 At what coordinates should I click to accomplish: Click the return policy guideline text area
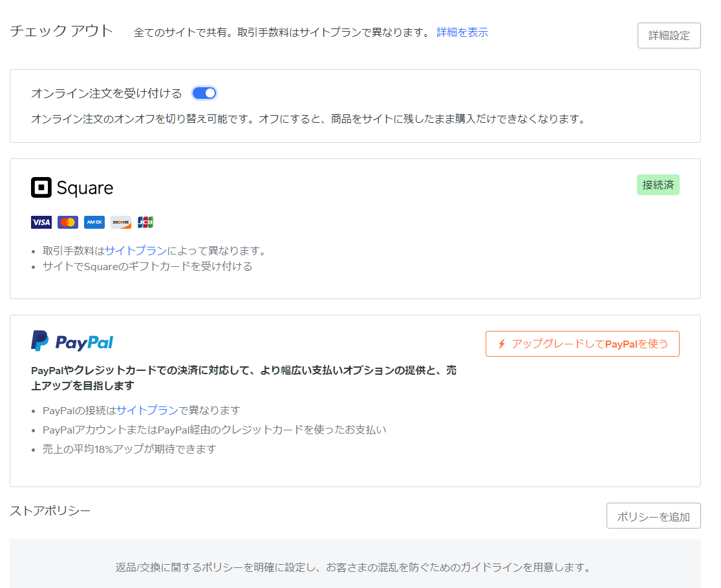(x=353, y=567)
